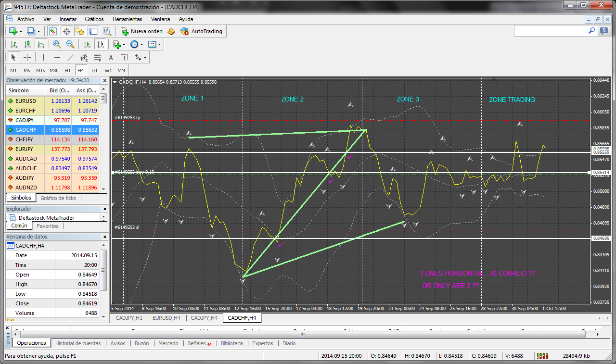
Task: Select the crosshair cursor tool
Action: (27, 57)
